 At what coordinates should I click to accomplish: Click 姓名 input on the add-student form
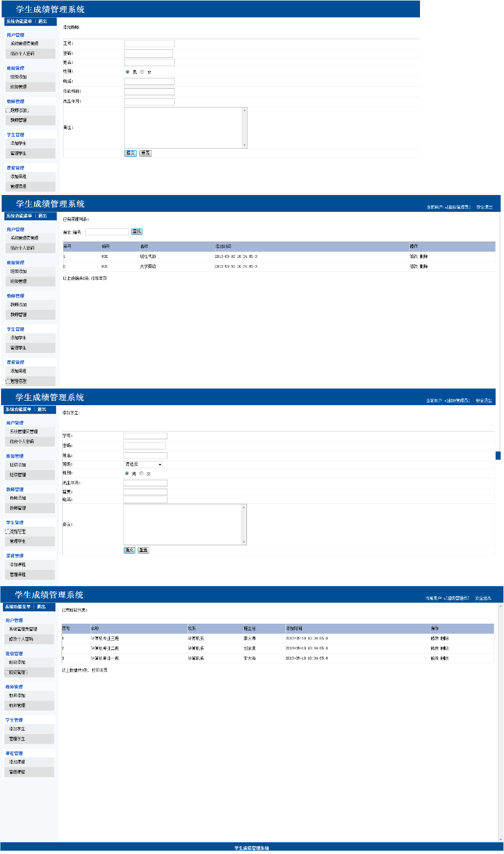(145, 456)
